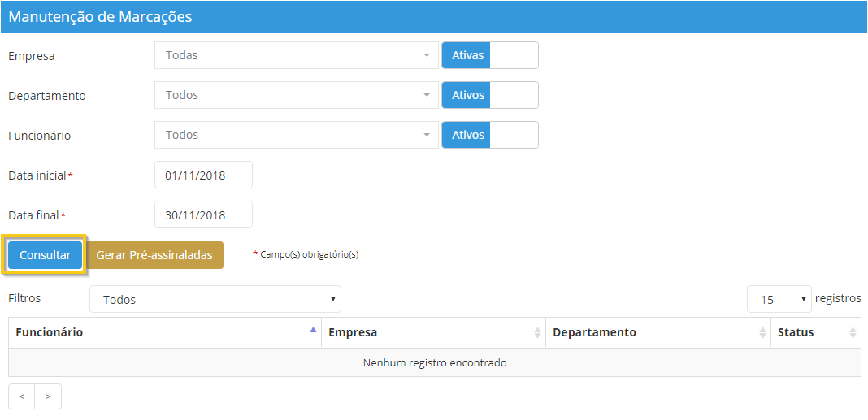The height and width of the screenshot is (420, 868).
Task: Open the Funcionário selection dropdown
Action: click(297, 135)
